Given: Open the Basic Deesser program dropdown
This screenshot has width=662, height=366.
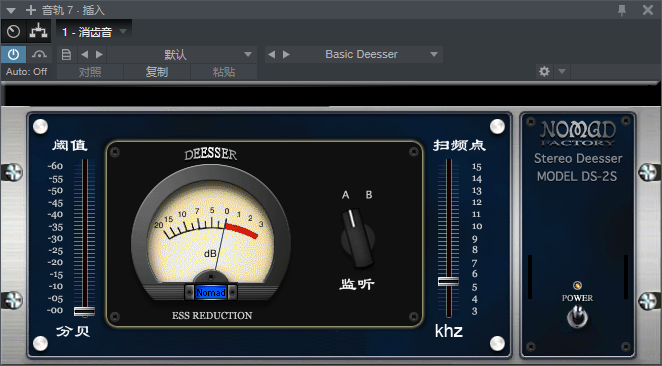Looking at the screenshot, I should (x=434, y=54).
